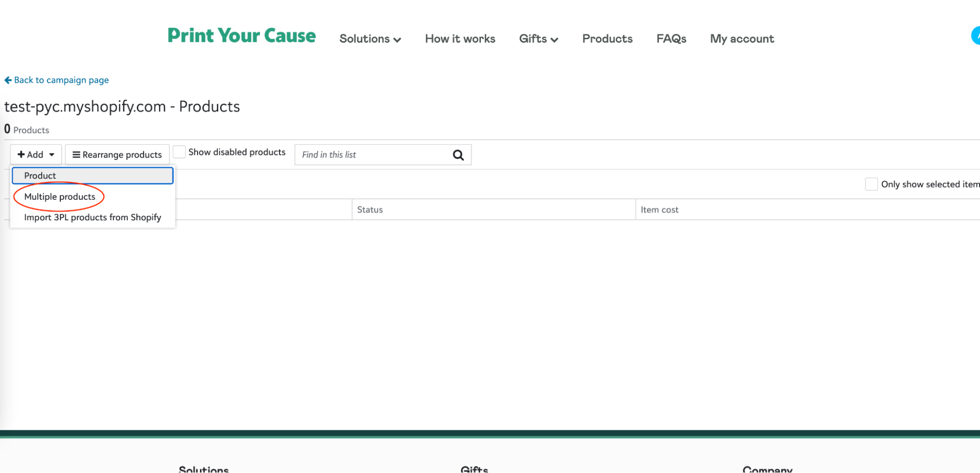The image size is (980, 473).
Task: Expand the Gifts navigation menu
Action: coord(538,39)
